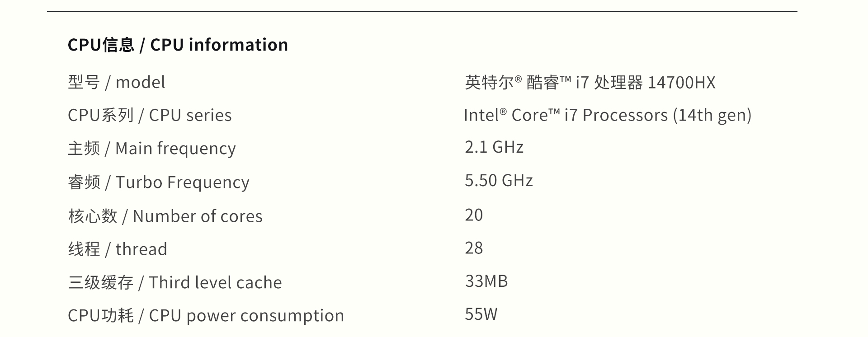Select the "主频 / Main frequency" label
Image resolution: width=868 pixels, height=337 pixels.
(x=151, y=148)
